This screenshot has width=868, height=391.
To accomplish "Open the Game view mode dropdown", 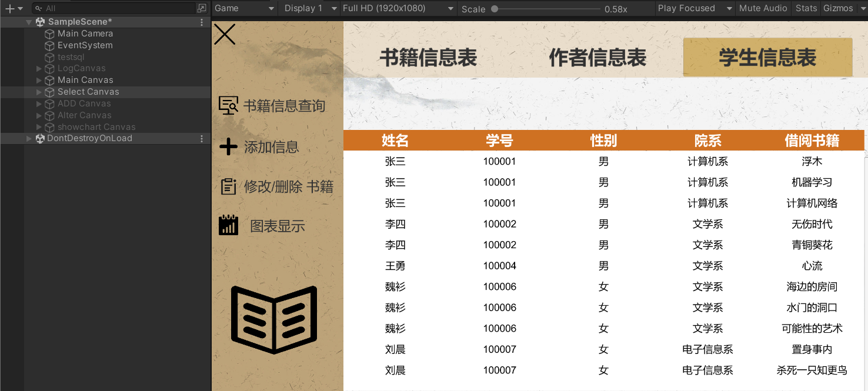I will tap(245, 8).
